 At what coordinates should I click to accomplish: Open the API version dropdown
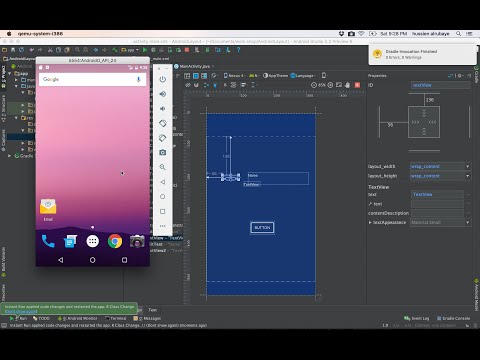point(254,76)
